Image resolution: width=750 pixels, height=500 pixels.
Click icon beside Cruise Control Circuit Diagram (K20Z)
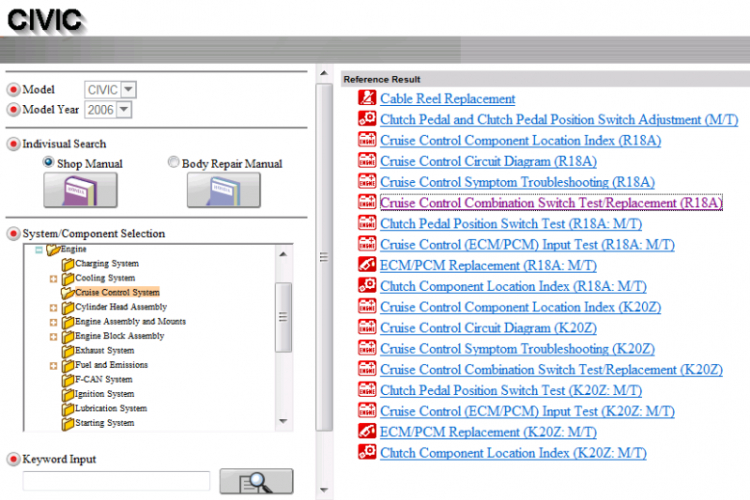[x=367, y=327]
